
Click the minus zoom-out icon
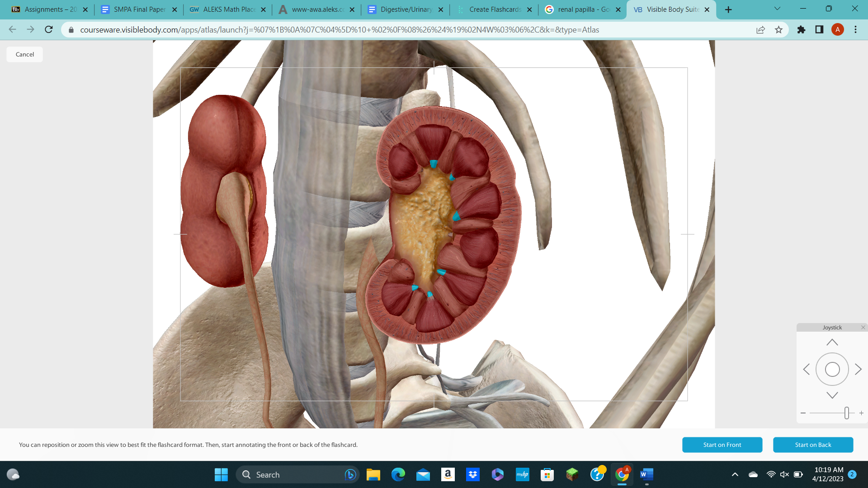click(x=803, y=413)
